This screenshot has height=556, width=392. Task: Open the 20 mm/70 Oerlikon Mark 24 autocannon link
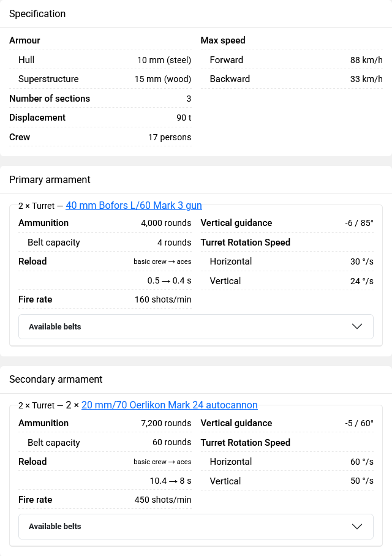[x=170, y=405]
